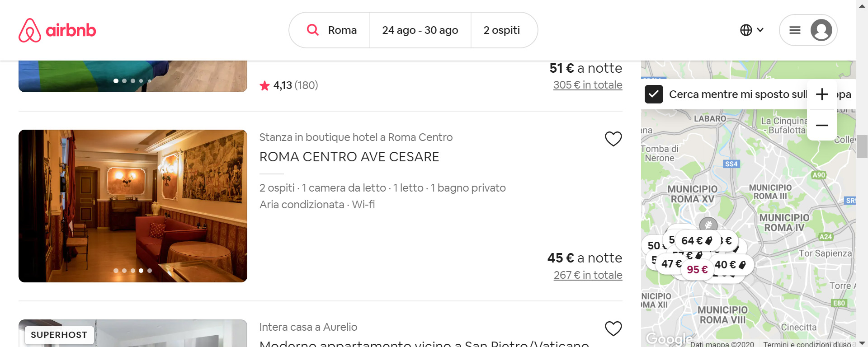Viewport: 868px width, 347px height.
Task: Zoom out the map with minus button
Action: pos(822,125)
